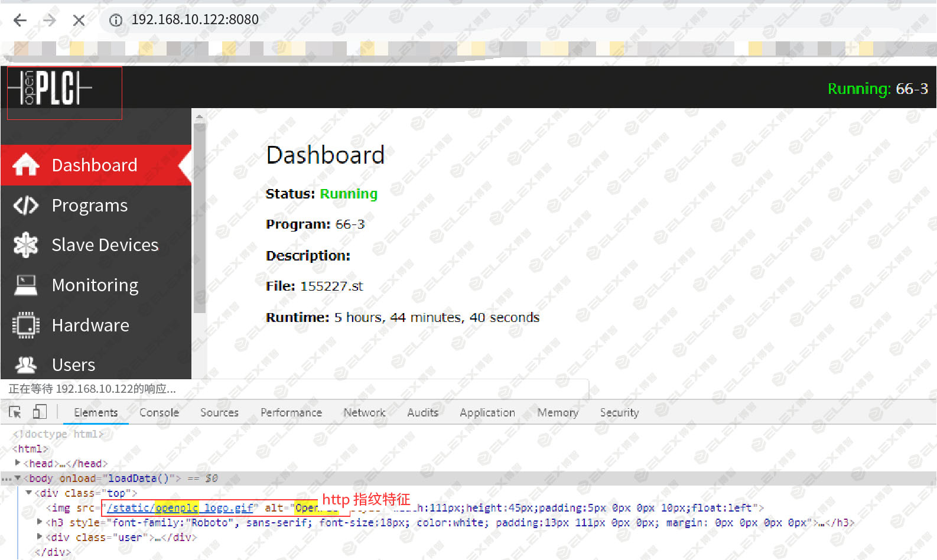Switch to the Console tab

pyautogui.click(x=159, y=412)
